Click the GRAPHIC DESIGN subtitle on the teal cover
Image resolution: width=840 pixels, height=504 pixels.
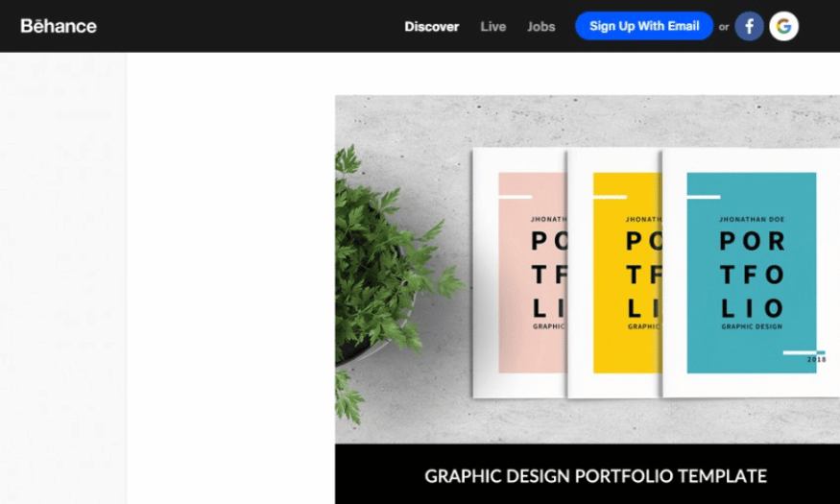click(752, 326)
